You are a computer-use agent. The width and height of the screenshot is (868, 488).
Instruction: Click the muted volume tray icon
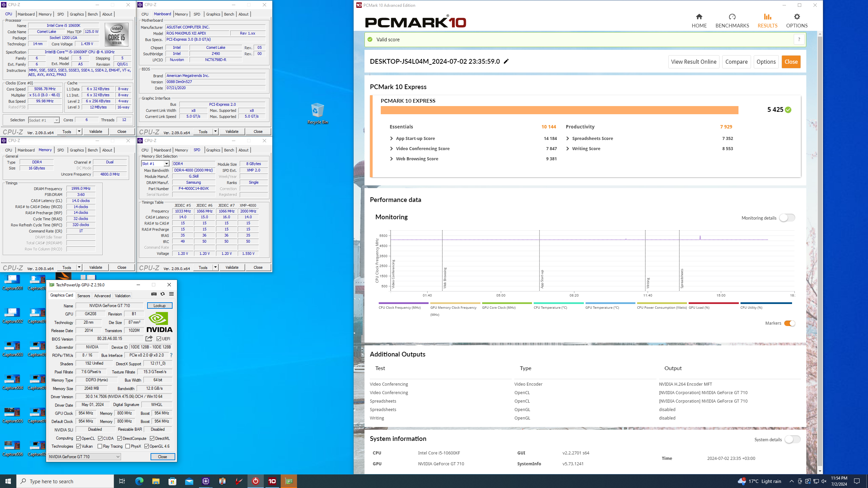(x=824, y=481)
